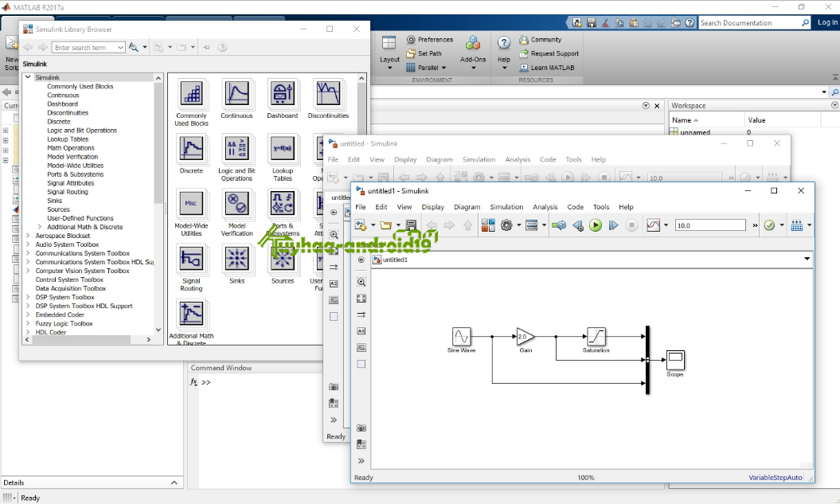840x504 pixels.
Task: Click the Save icon in untitled1 toolbar
Action: click(x=411, y=225)
